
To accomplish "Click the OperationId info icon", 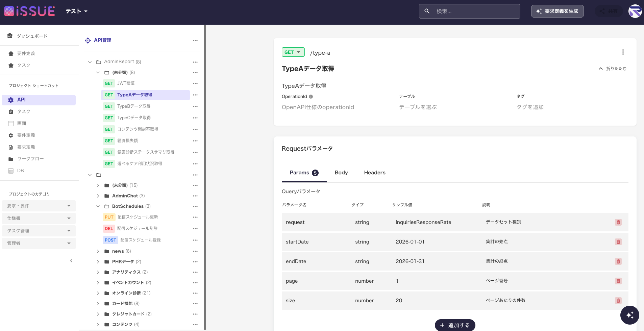I will pyautogui.click(x=311, y=97).
